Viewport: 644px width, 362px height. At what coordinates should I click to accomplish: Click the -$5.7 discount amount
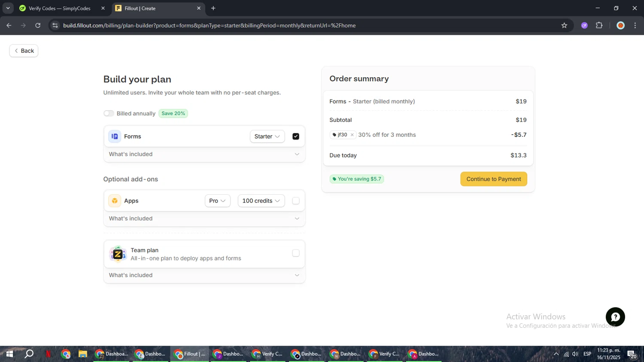519,135
